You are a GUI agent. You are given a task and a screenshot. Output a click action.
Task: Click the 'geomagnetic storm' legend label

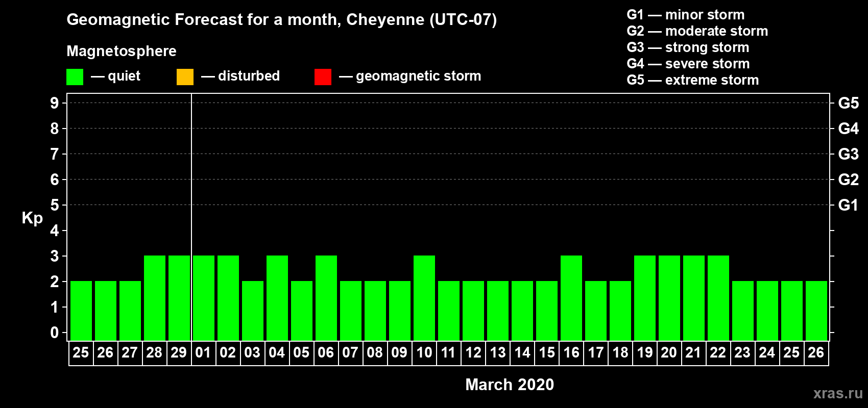click(418, 76)
